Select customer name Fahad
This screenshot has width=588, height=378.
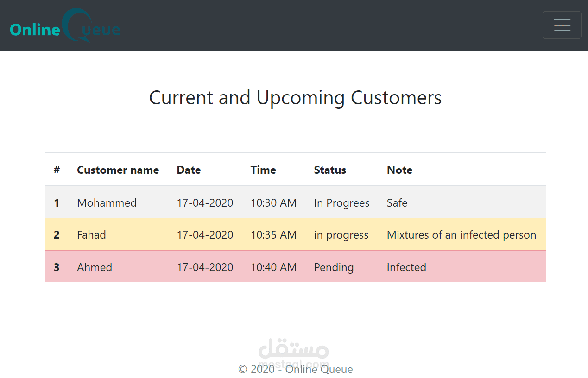pos(91,235)
